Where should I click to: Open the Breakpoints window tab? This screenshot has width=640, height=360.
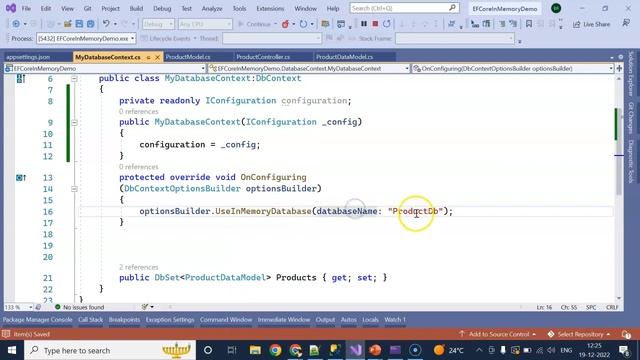pyautogui.click(x=124, y=320)
